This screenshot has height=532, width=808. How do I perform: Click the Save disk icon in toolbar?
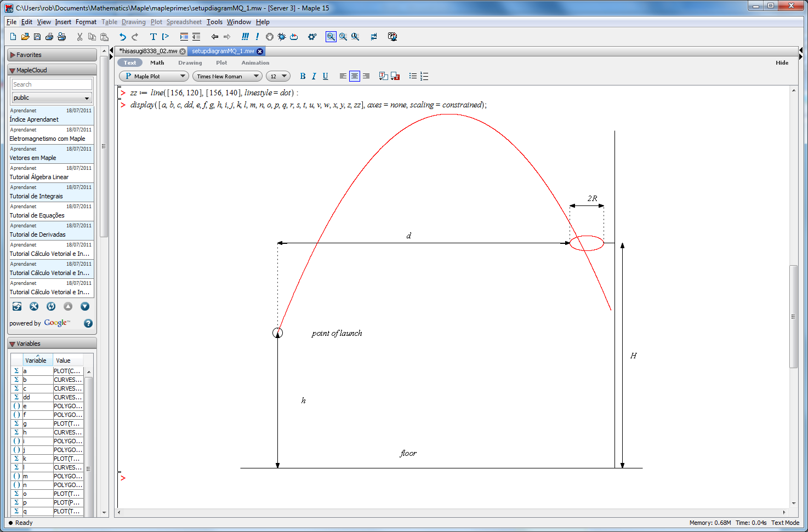pos(37,37)
